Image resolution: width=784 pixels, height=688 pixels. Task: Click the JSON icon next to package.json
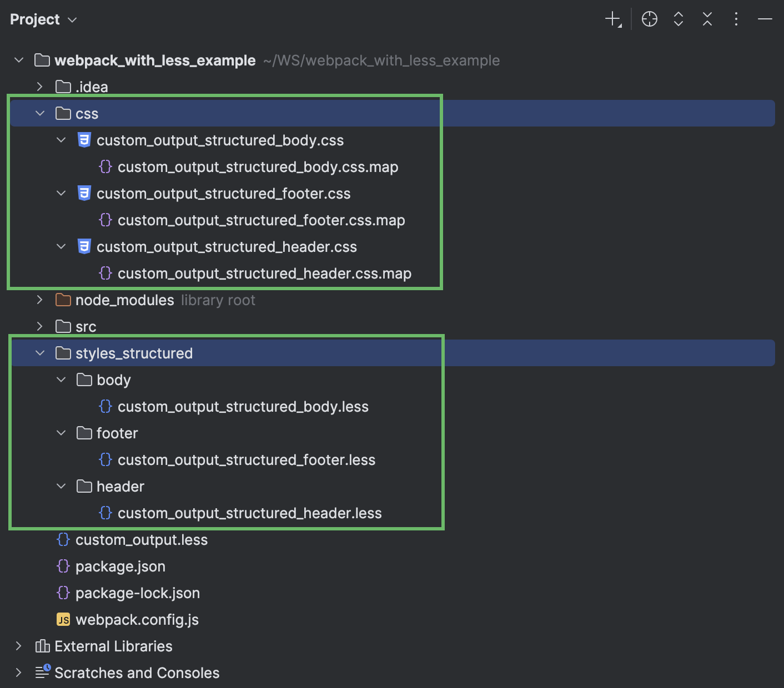63,566
